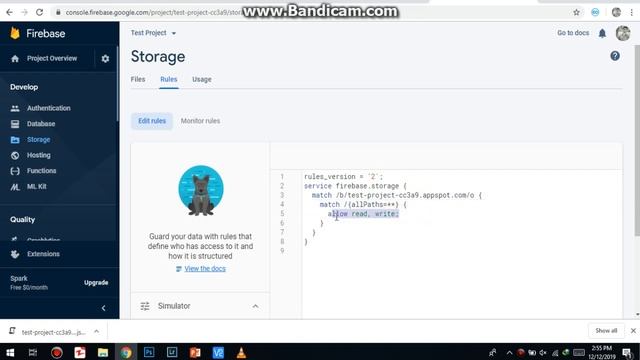Click Go to docs link

coord(573,33)
